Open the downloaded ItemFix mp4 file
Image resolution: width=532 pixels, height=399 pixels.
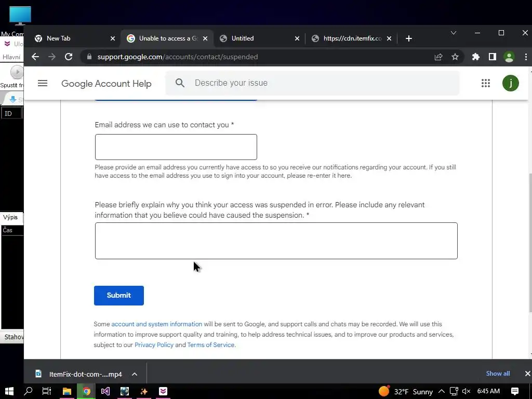pos(79,374)
